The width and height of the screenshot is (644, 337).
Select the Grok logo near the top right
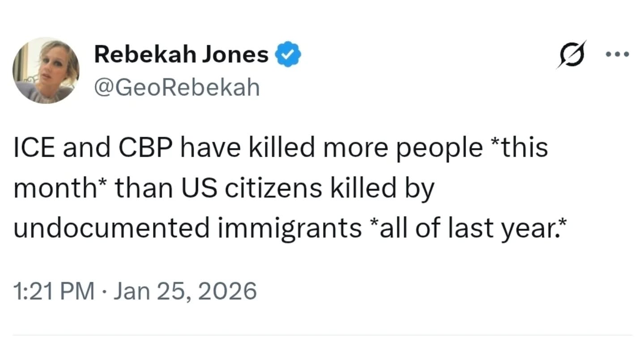(571, 53)
